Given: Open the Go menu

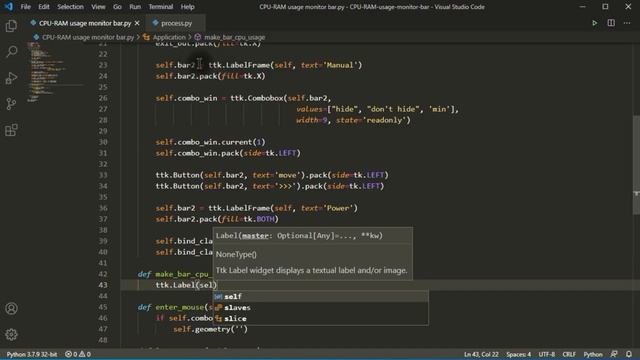Looking at the screenshot, I should coord(117,7).
